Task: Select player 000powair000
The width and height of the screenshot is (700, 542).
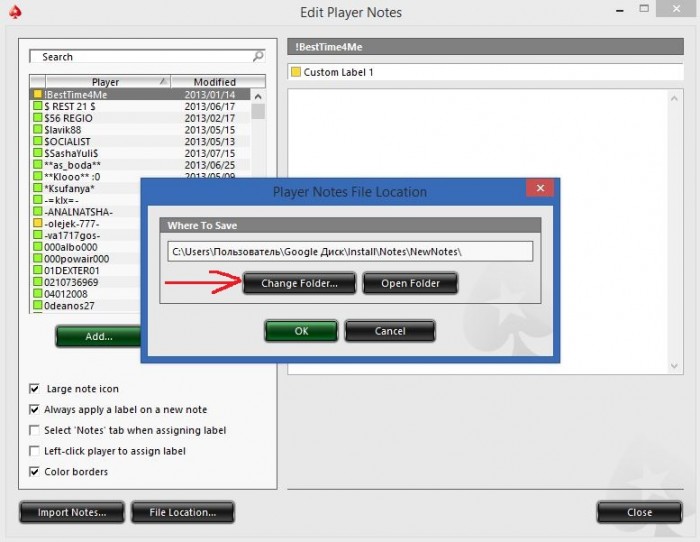Action: (85, 258)
